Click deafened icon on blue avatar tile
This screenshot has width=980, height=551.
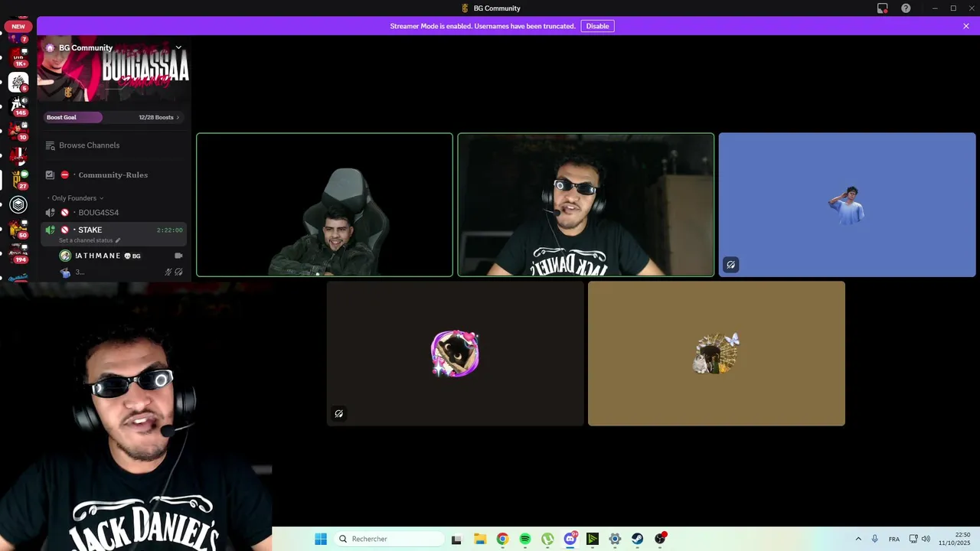[731, 265]
